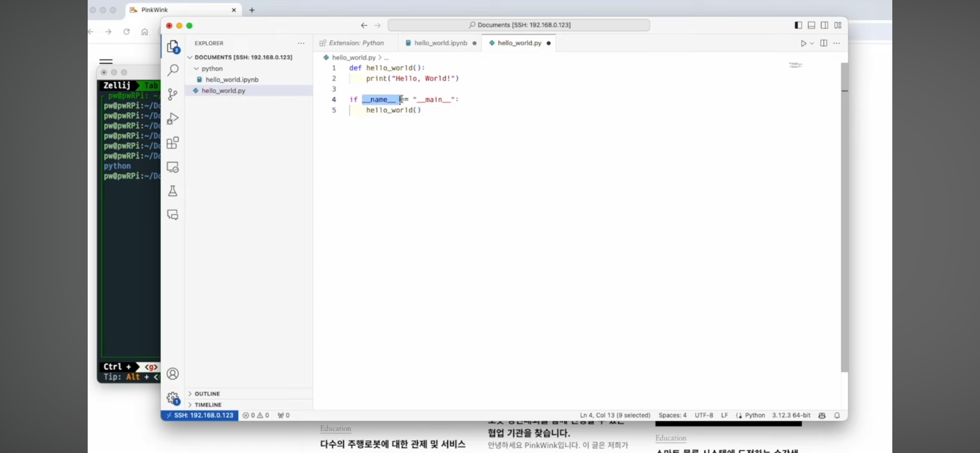The image size is (980, 453).
Task: Switch to the hello_world.ipynb tab
Action: click(440, 43)
